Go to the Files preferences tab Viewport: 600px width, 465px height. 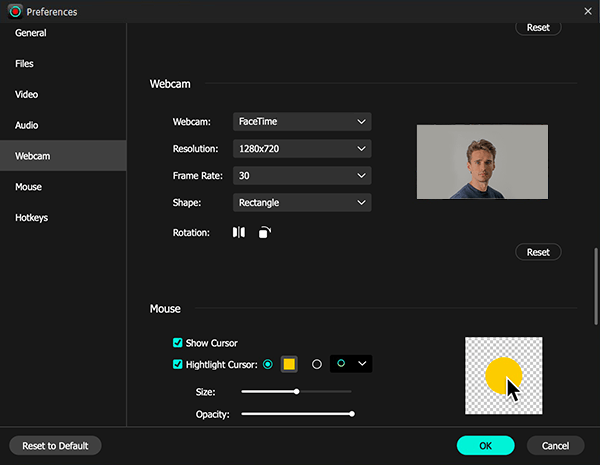[x=63, y=64]
